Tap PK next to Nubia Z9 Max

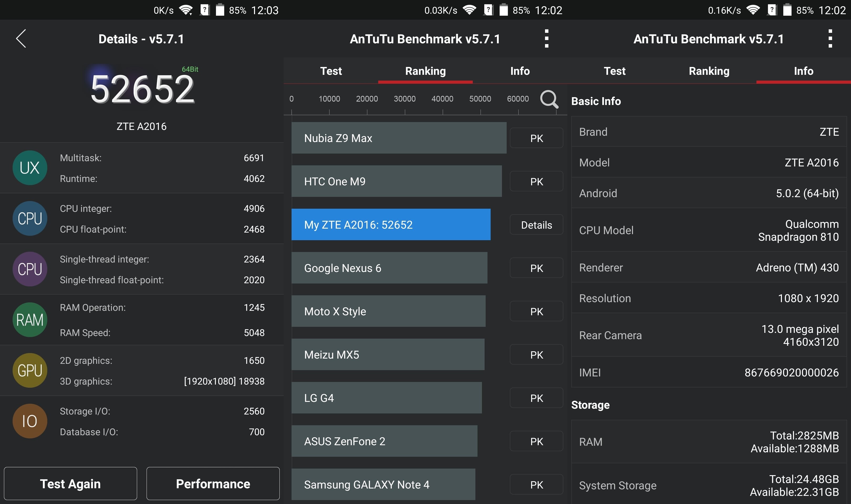(536, 138)
